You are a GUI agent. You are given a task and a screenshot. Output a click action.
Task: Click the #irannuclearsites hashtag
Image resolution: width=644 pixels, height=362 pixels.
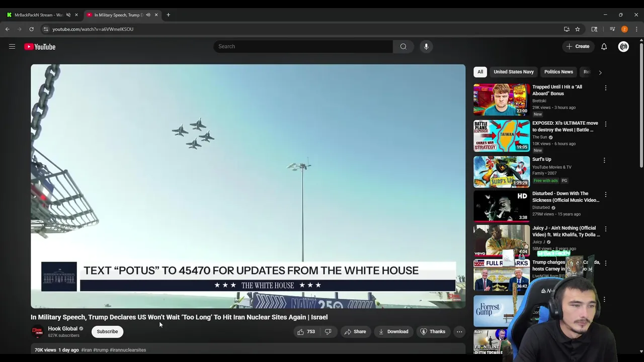point(128,350)
